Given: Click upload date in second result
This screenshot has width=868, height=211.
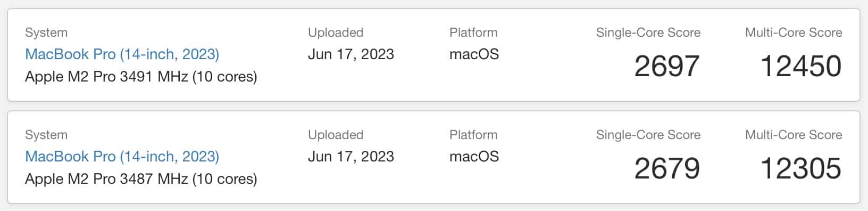Looking at the screenshot, I should [351, 157].
